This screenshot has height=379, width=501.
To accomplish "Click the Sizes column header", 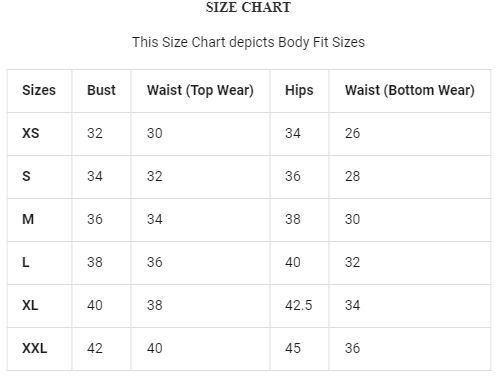I will (39, 90).
